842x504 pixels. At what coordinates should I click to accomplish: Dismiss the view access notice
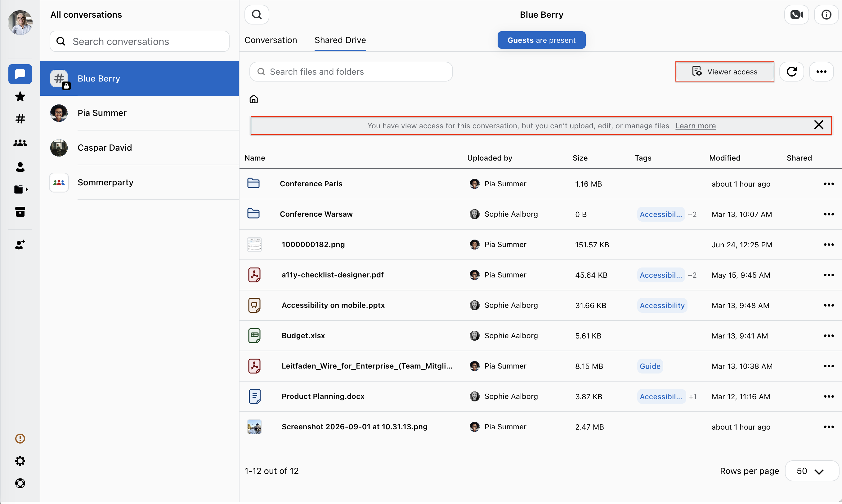(x=818, y=125)
